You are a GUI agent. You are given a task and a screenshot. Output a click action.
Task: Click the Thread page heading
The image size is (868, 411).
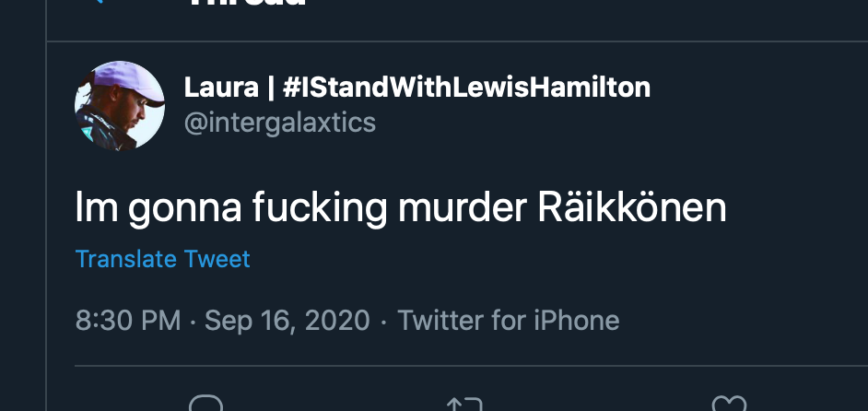[246, 2]
